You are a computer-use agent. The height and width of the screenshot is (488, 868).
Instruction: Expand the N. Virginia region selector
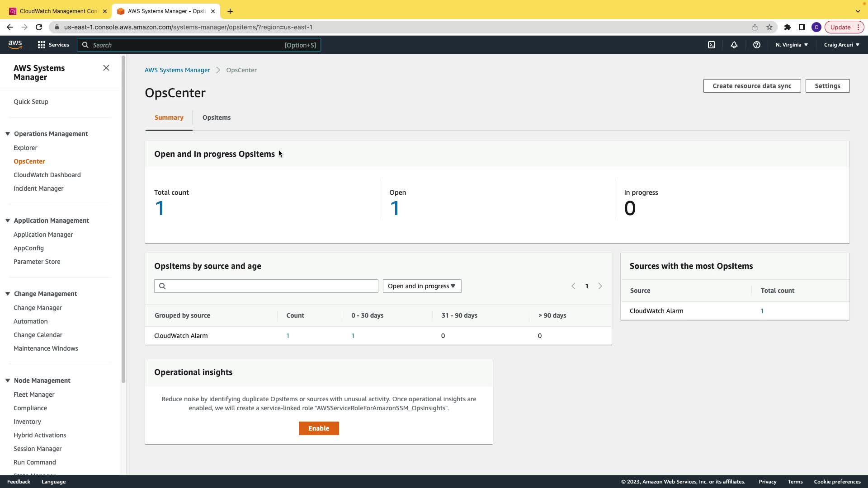[792, 45]
